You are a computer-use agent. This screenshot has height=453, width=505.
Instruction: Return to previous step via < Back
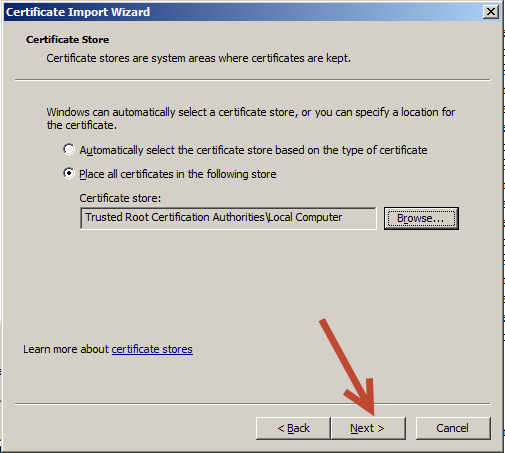pyautogui.click(x=293, y=428)
